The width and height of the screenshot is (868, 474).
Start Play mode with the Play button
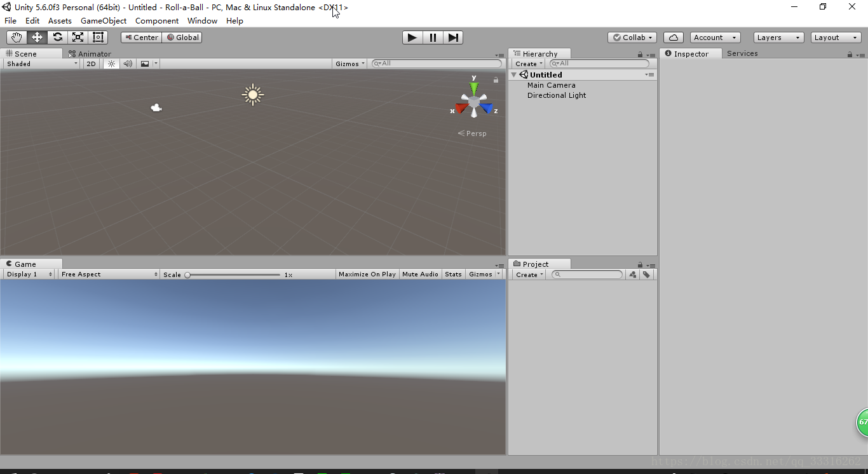[x=412, y=37]
